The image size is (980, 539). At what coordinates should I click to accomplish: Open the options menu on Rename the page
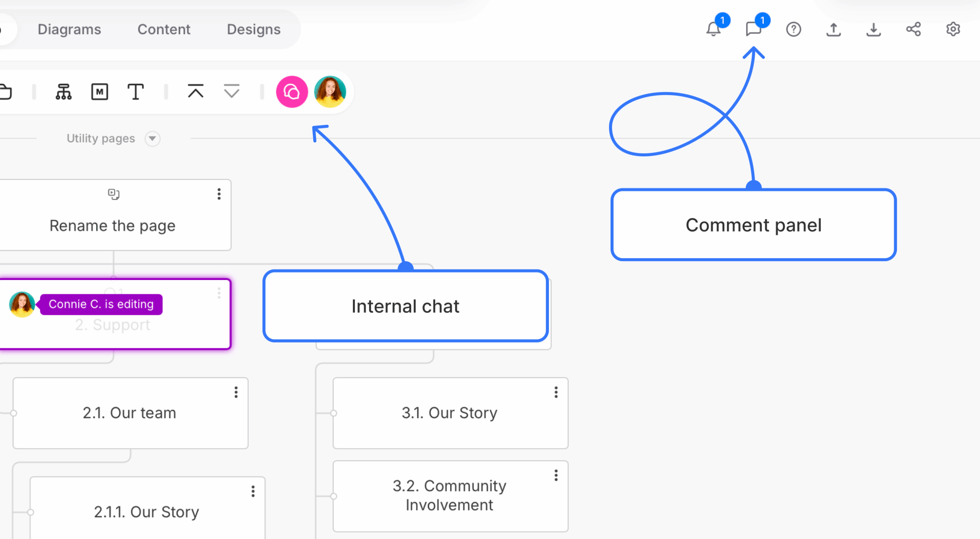tap(219, 194)
